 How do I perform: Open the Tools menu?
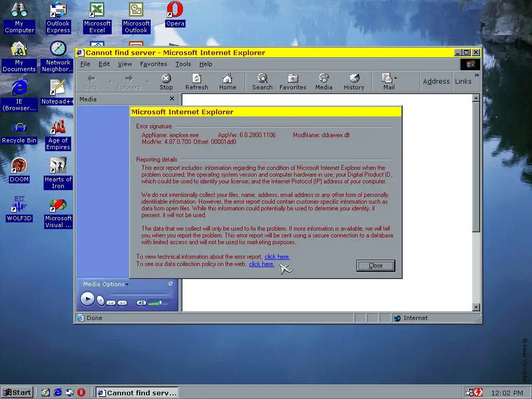(183, 64)
